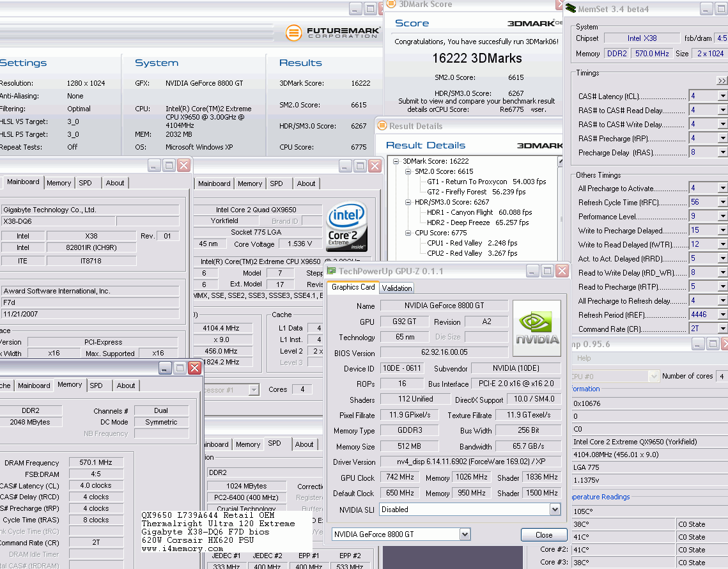Click the Temperature Readings heading in Core Temp
This screenshot has width=728, height=569.
coord(601,497)
